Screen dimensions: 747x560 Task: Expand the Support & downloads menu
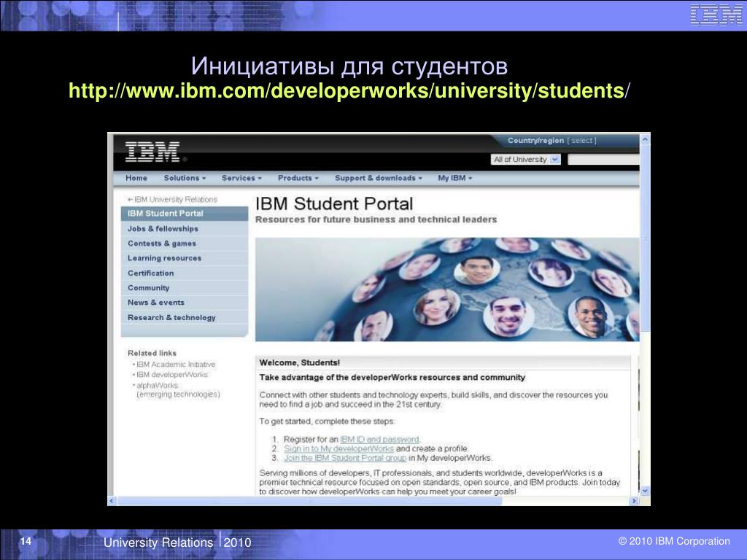(x=379, y=178)
